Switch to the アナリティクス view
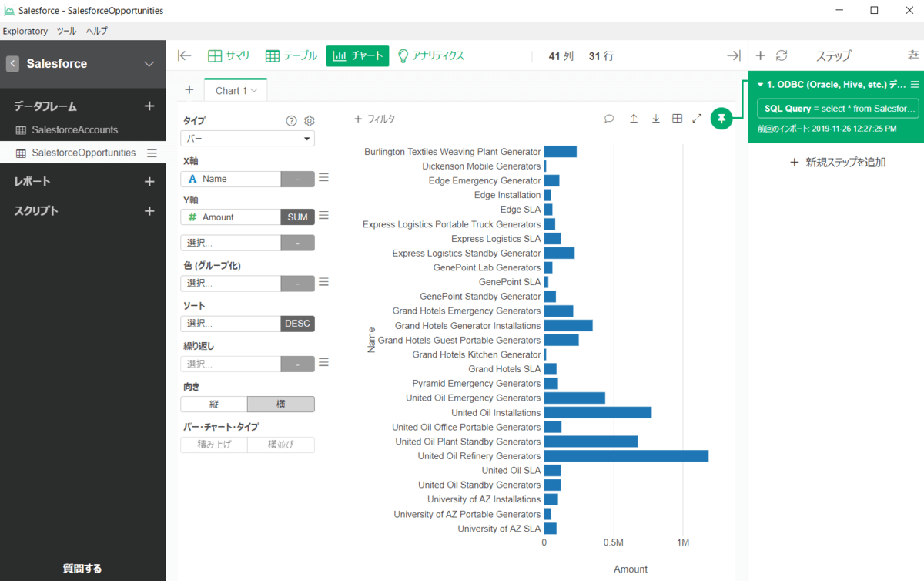Viewport: 924px width, 581px height. (431, 55)
